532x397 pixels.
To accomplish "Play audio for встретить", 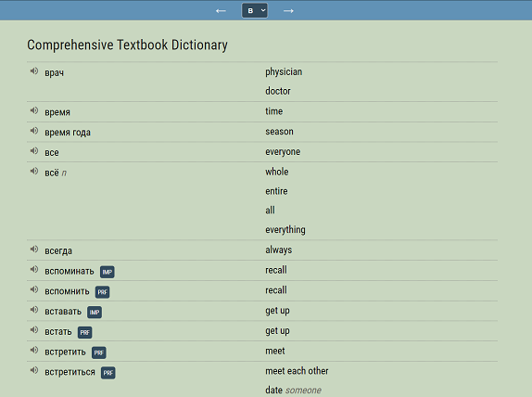I will coord(34,350).
